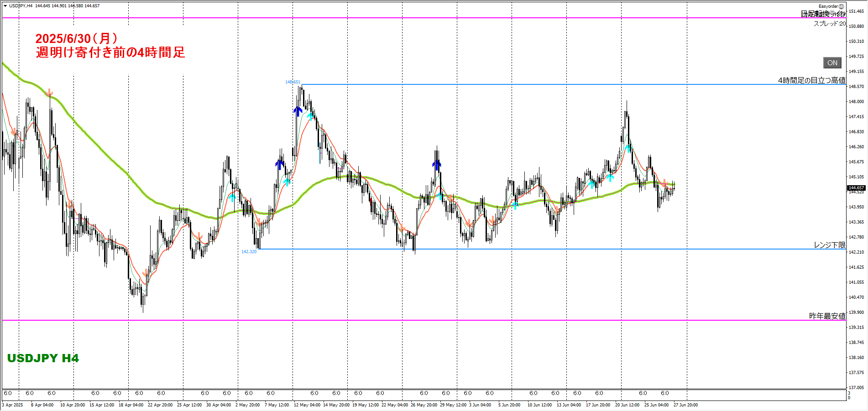This screenshot has width=868, height=411.
Task: Click the 12 May 04:00 time axis label
Action: [x=307, y=405]
